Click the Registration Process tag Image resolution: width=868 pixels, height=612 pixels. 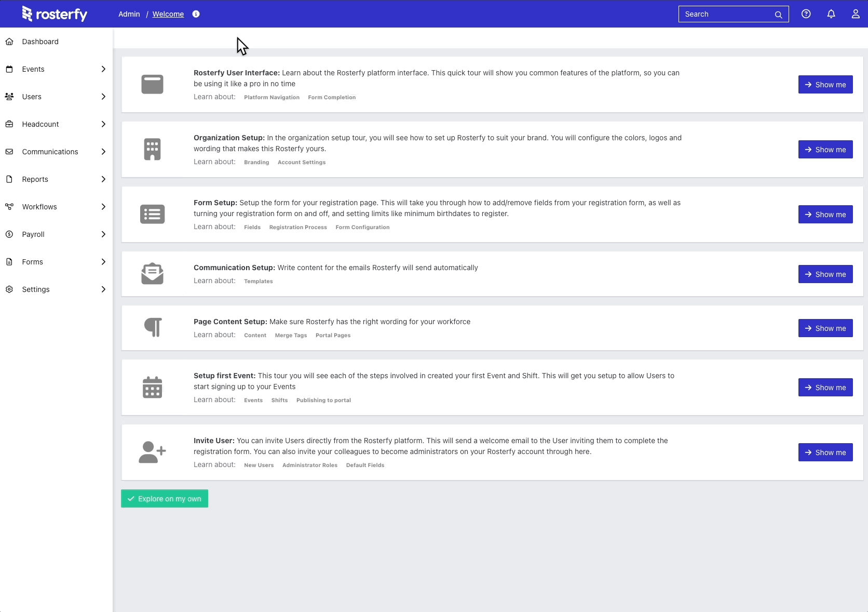[x=298, y=228]
